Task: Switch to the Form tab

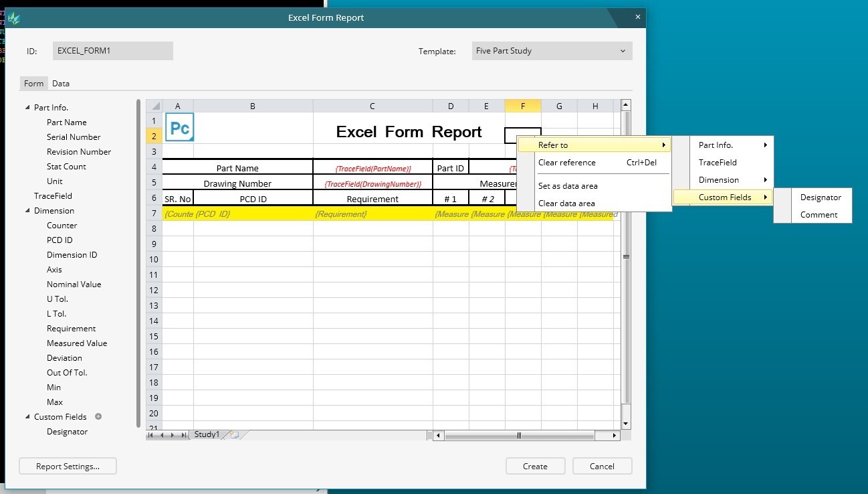Action: [33, 84]
